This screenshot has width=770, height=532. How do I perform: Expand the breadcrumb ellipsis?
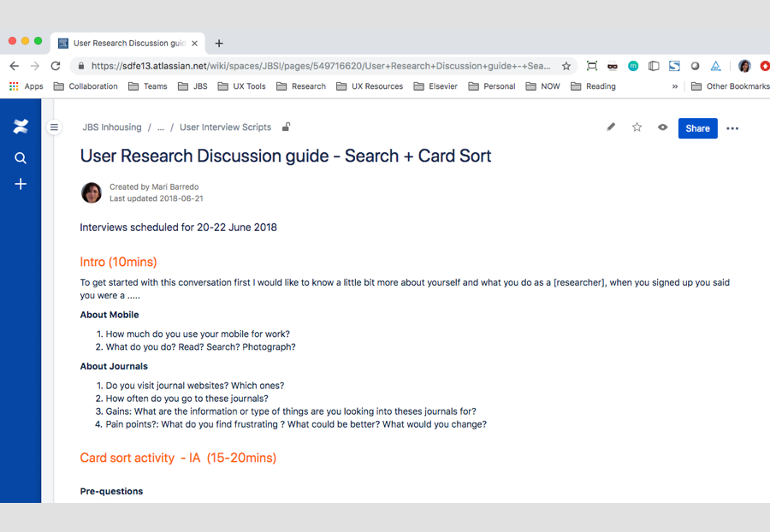click(x=160, y=127)
